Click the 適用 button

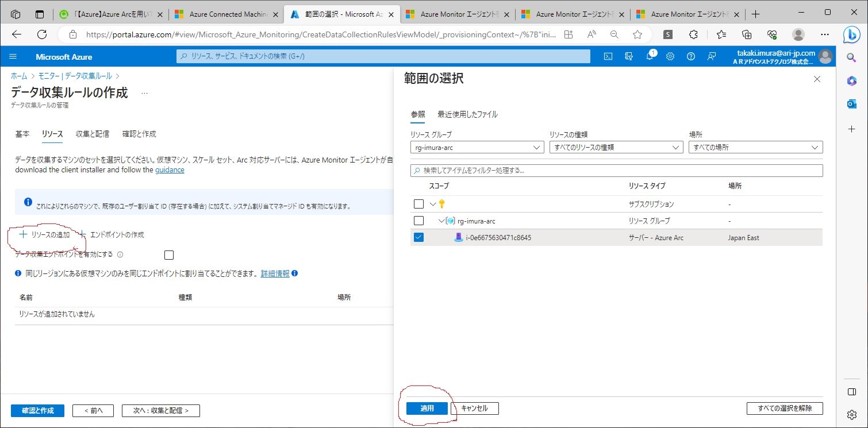(x=427, y=408)
